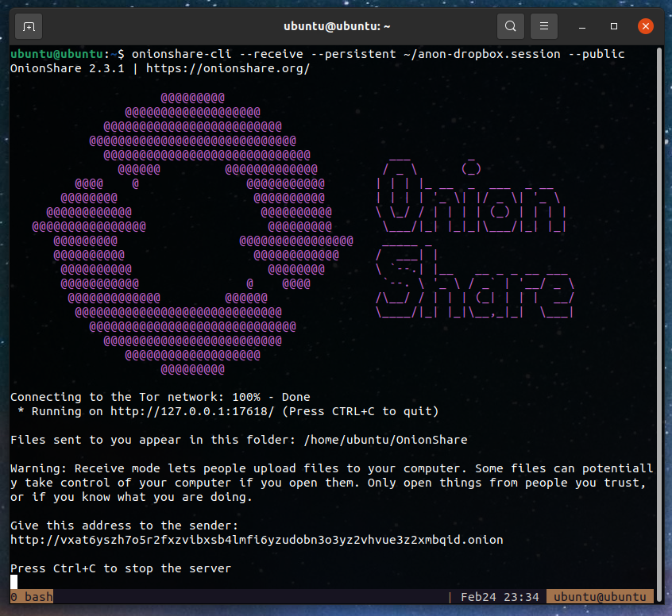Close the terminal window
Image resolution: width=672 pixels, height=616 pixels.
click(x=646, y=26)
